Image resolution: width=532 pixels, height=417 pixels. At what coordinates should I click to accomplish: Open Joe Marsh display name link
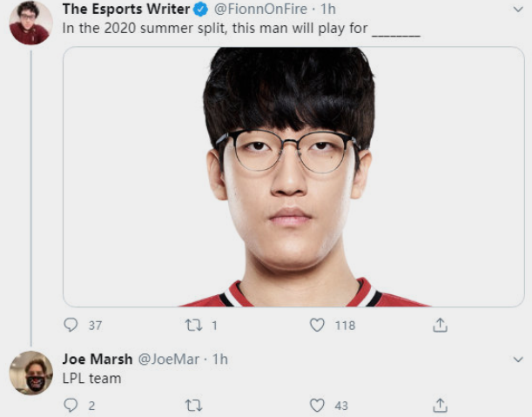98,359
